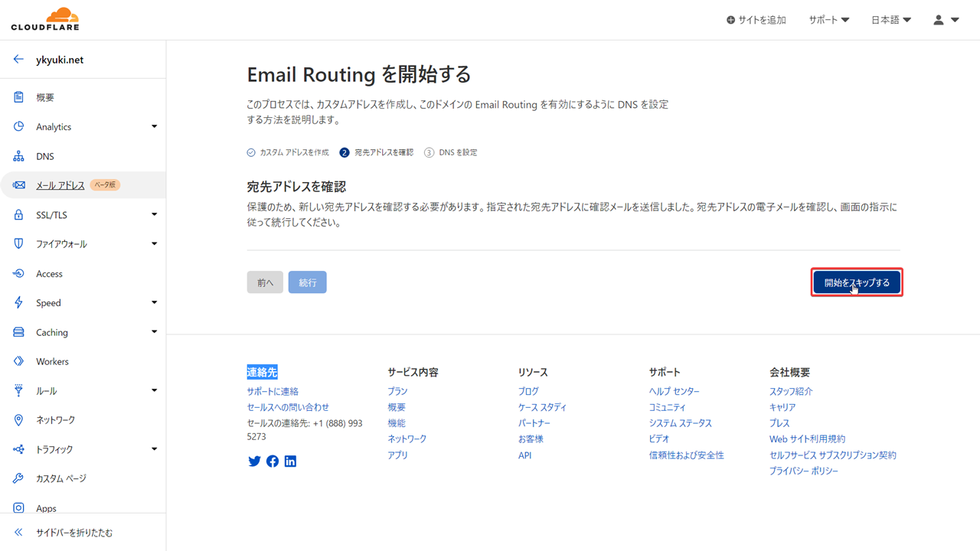This screenshot has width=980, height=551.
Task: Open the 日本語 language dropdown
Action: (891, 20)
